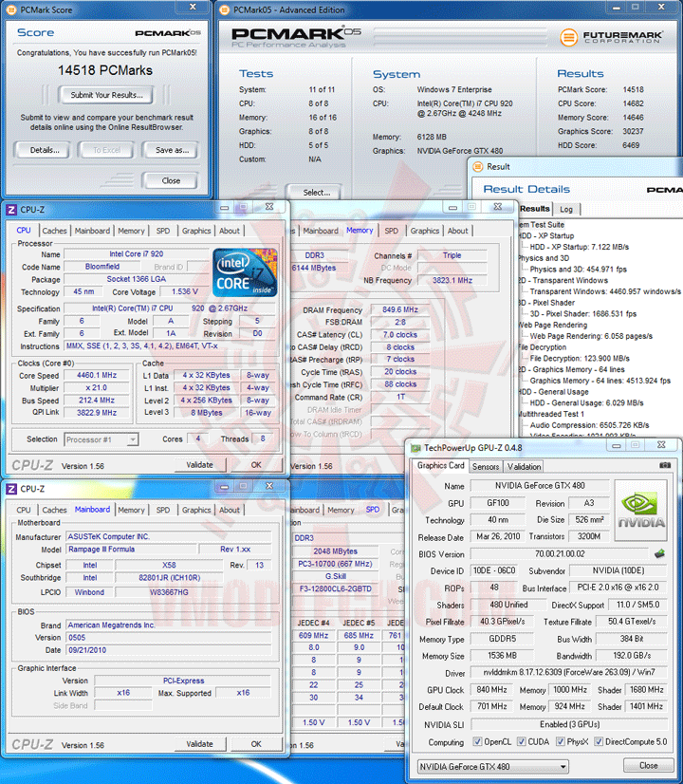
Task: Select the 'HDD - XP Startup: 7.122 MB/s' result row
Action: [579, 247]
